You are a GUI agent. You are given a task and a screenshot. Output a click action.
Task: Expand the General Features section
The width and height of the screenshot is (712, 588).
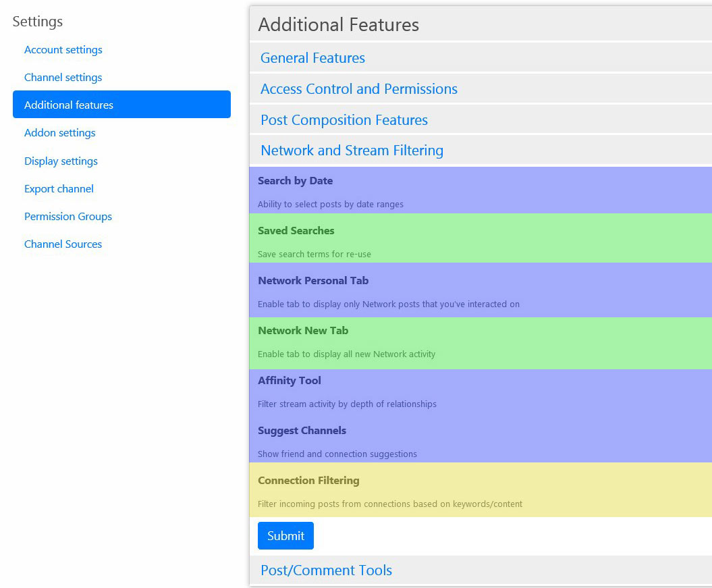tap(312, 58)
